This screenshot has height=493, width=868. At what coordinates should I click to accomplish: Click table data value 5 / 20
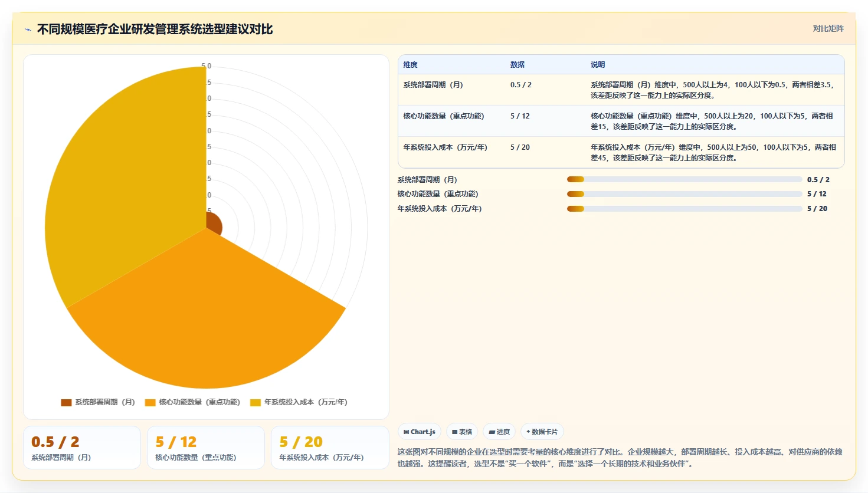click(x=520, y=147)
